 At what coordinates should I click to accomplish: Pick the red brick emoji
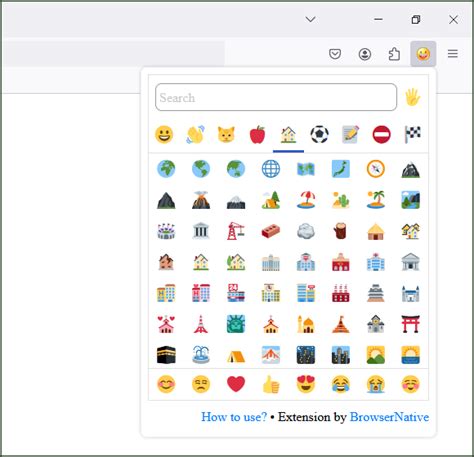271,231
